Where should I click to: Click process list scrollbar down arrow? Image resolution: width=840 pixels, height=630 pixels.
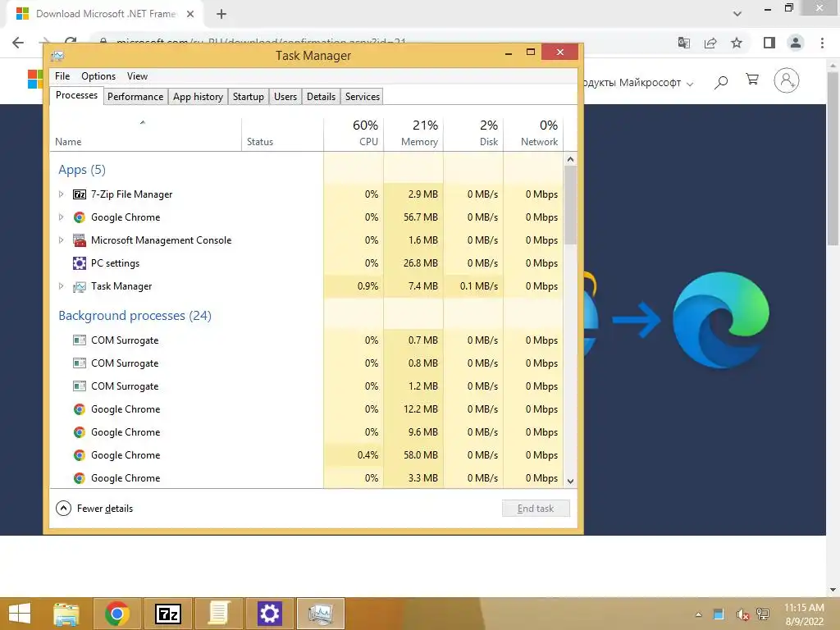(x=571, y=481)
